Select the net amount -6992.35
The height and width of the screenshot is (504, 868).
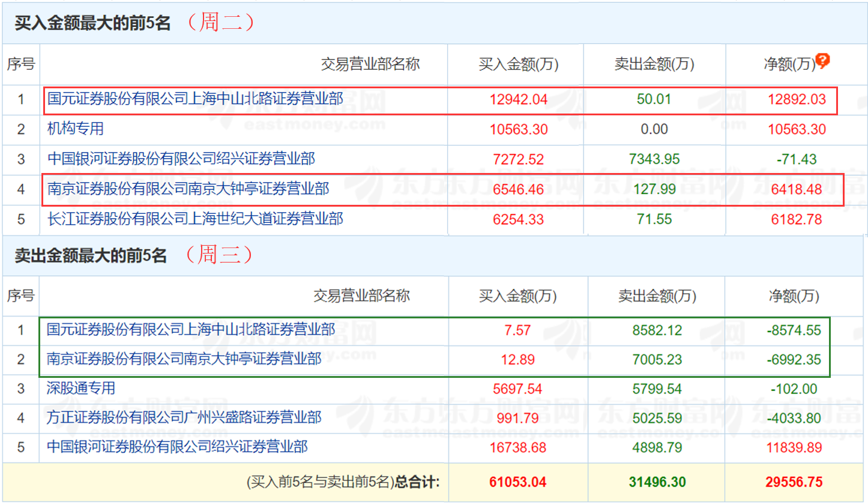794,360
